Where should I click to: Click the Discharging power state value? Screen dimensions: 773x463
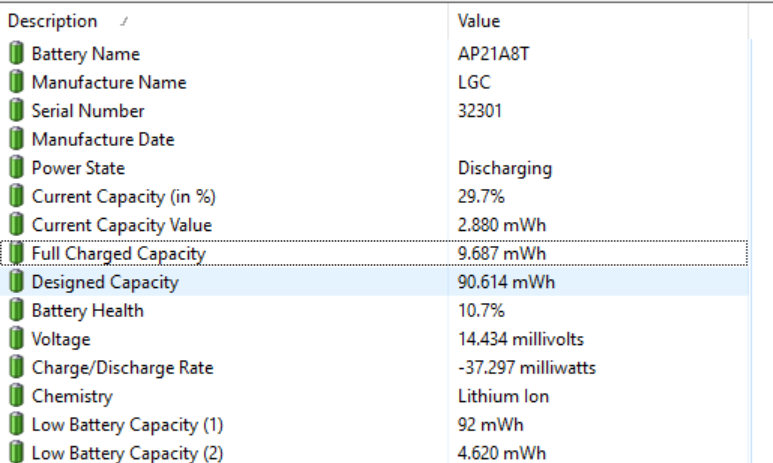click(x=505, y=168)
